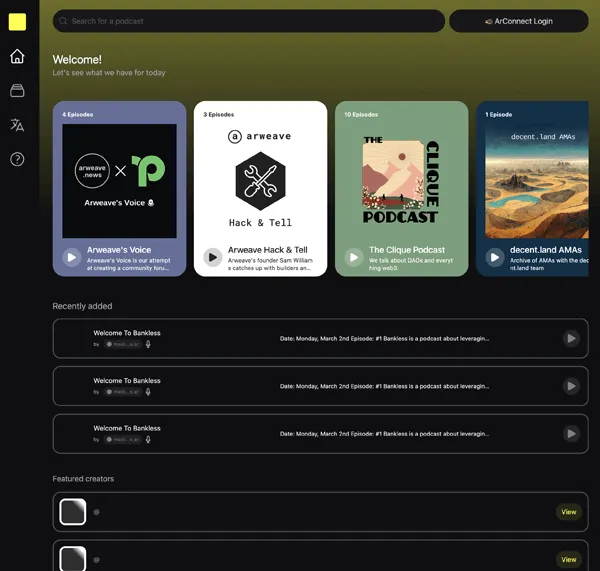The width and height of the screenshot is (600, 571).
Task: Click the 3 Episodes label
Action: tap(218, 114)
